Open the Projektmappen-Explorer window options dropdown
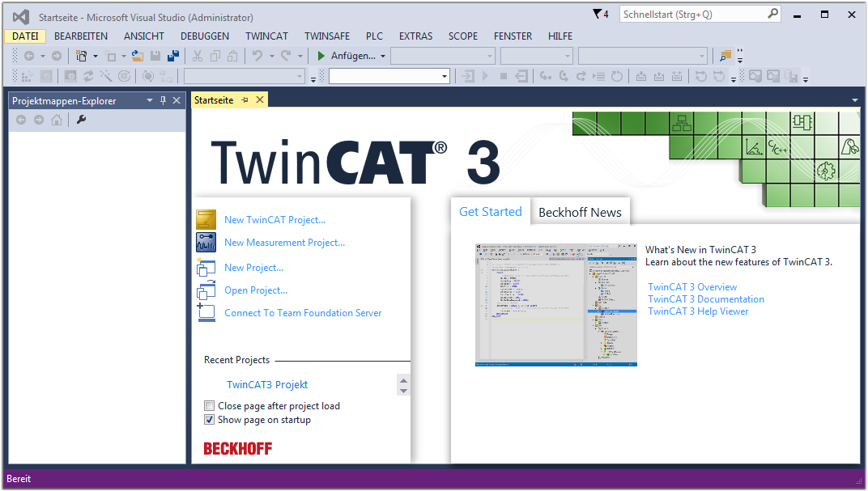The width and height of the screenshot is (868, 491). pos(149,100)
